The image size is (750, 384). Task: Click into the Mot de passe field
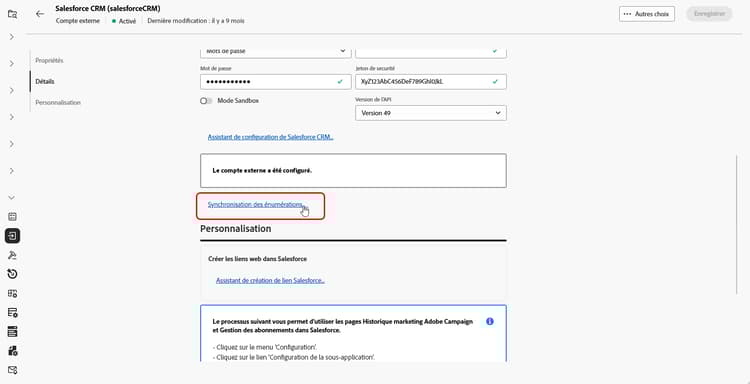click(x=276, y=82)
